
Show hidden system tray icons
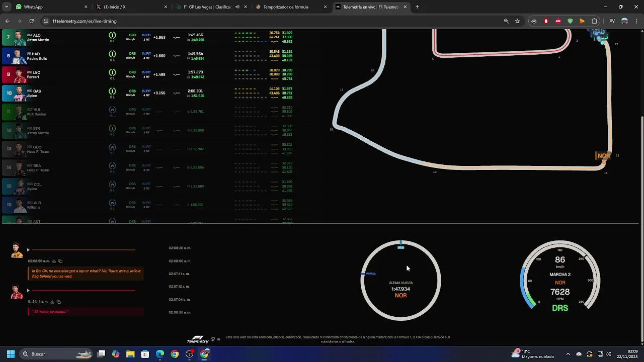pos(568,354)
